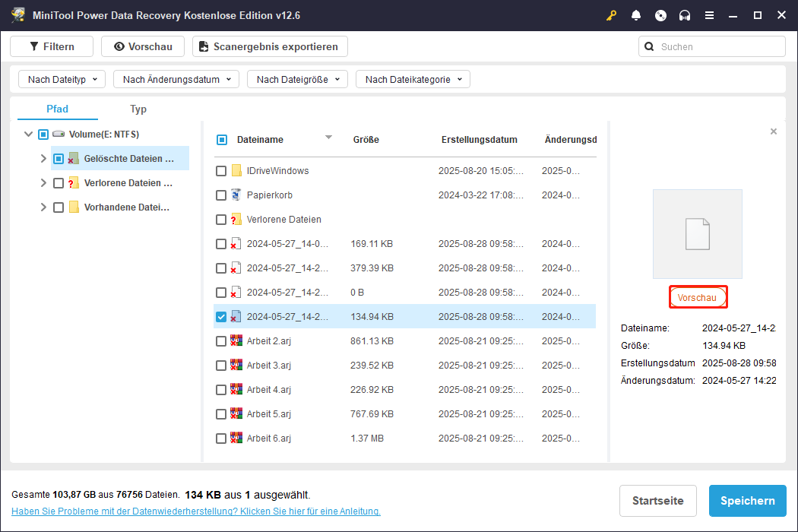Open the Nach Dateityp dropdown

tap(62, 79)
